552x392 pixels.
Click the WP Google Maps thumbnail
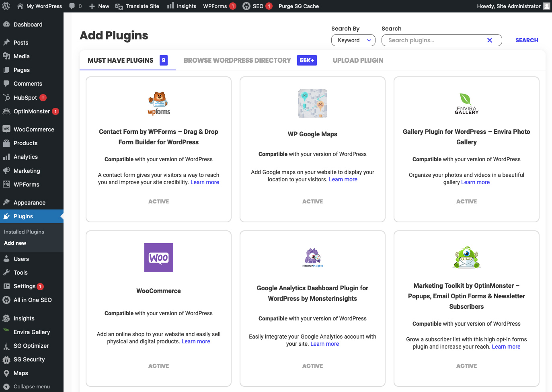313,104
